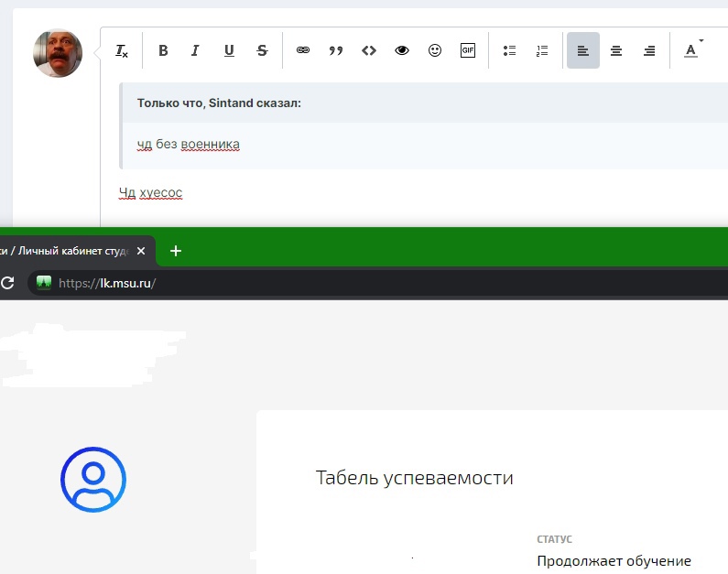
Task: Open the text color dropdown
Action: 692,51
